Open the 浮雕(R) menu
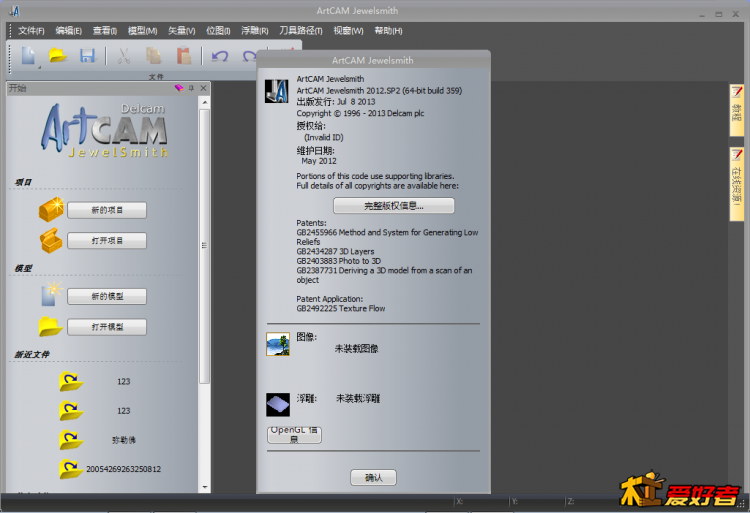The width and height of the screenshot is (750, 513). pos(254,31)
